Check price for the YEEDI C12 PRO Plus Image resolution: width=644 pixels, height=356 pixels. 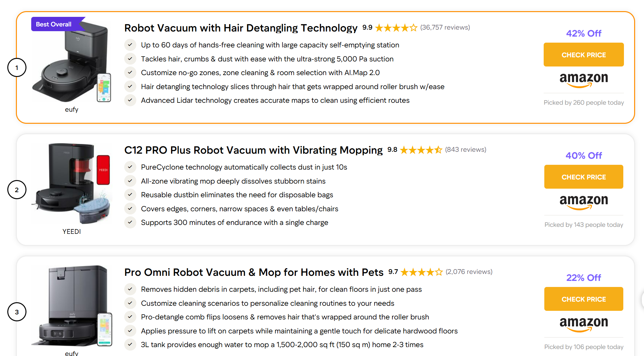(583, 177)
